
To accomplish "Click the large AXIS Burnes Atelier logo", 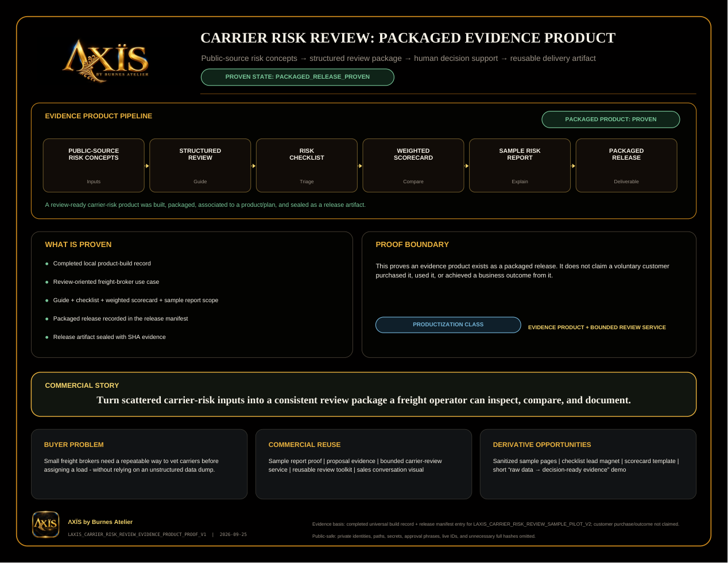I will tap(106, 60).
